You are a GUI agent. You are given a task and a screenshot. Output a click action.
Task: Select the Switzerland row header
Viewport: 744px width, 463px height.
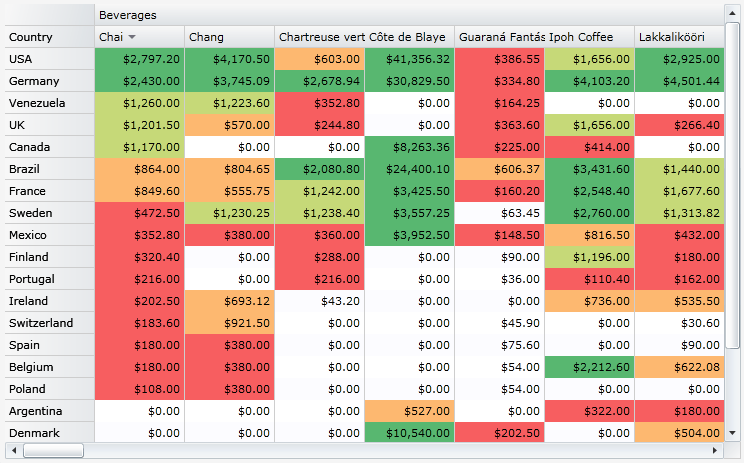click(47, 323)
